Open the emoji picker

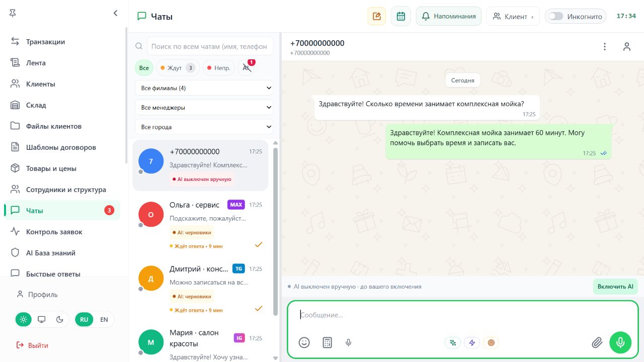pyautogui.click(x=304, y=342)
